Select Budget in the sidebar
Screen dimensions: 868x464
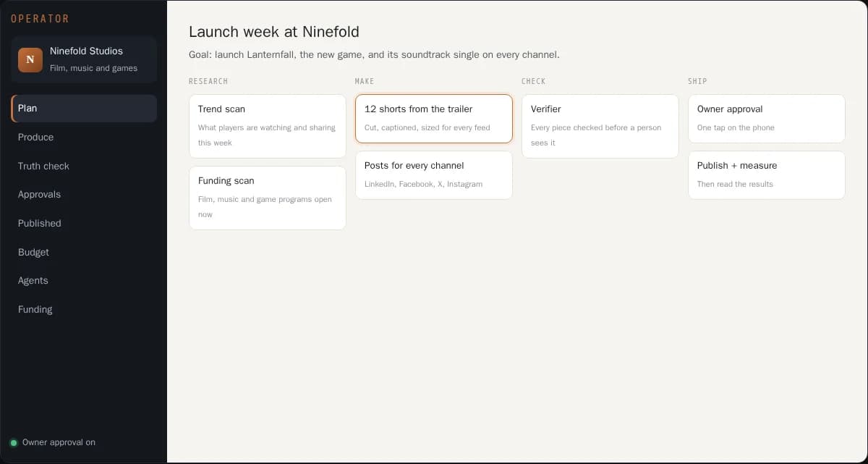[x=84, y=252]
